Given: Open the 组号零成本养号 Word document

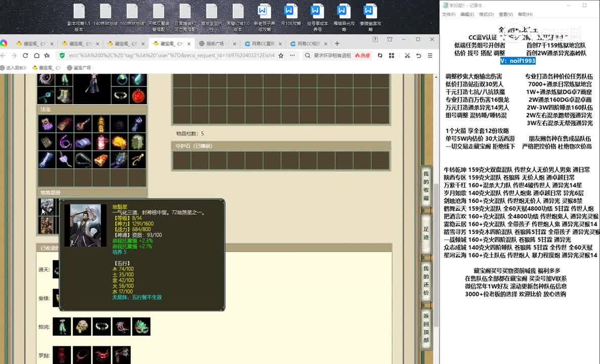Looking at the screenshot, I should [x=317, y=17].
